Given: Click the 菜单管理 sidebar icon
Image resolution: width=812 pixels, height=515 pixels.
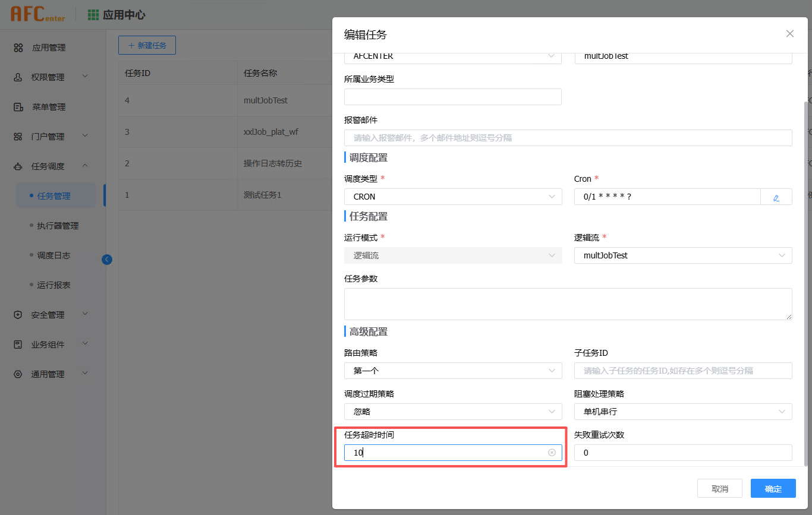Looking at the screenshot, I should [18, 107].
